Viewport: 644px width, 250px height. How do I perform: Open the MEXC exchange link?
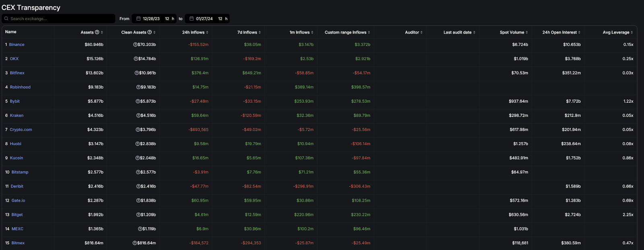pyautogui.click(x=17, y=229)
